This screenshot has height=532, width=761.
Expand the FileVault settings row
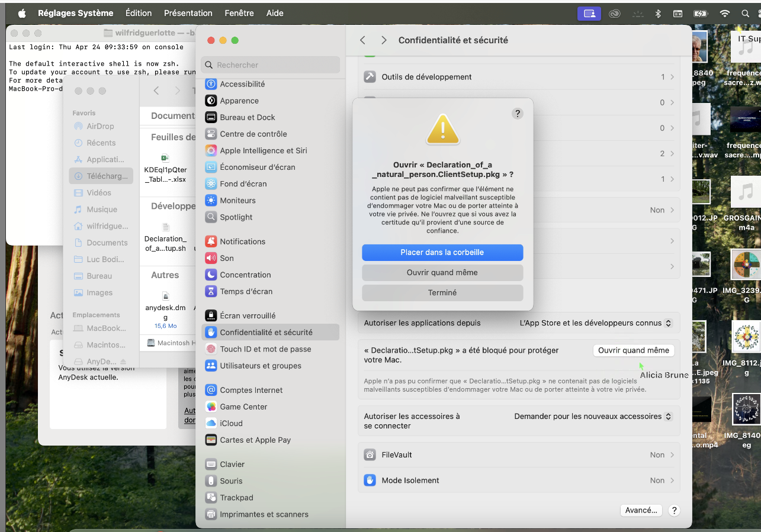519,455
